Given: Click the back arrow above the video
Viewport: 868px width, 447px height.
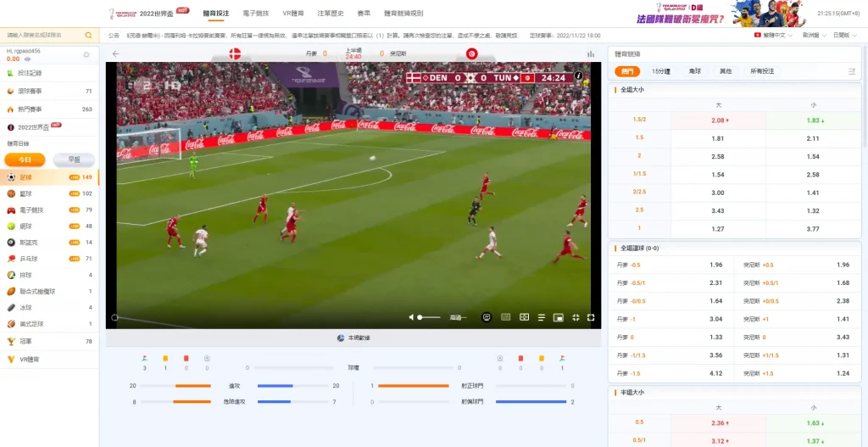Looking at the screenshot, I should click(115, 53).
